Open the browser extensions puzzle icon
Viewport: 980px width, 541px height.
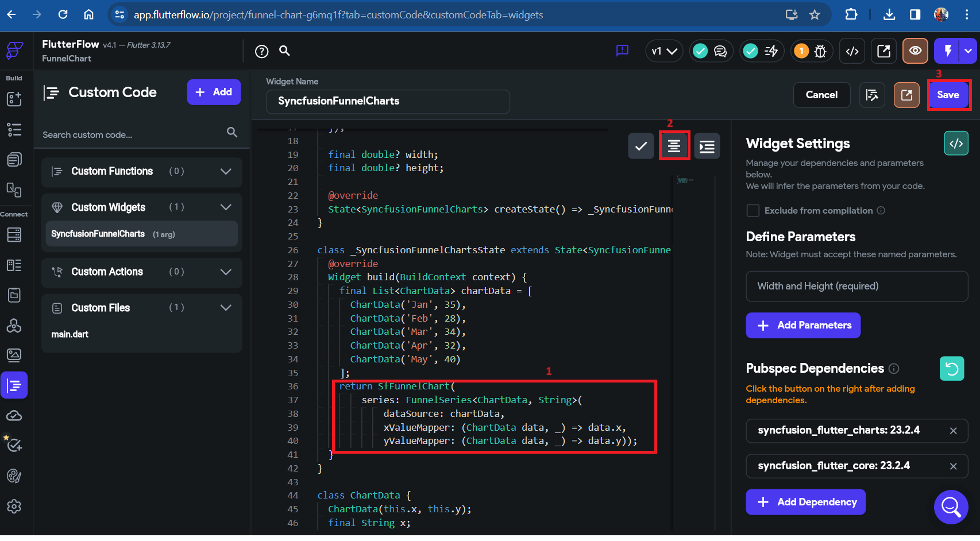tap(851, 14)
